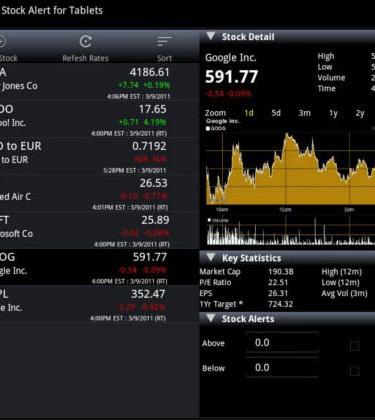The width and height of the screenshot is (375, 420).
Task: Switch chart zoom to 5d
Action: click(276, 113)
